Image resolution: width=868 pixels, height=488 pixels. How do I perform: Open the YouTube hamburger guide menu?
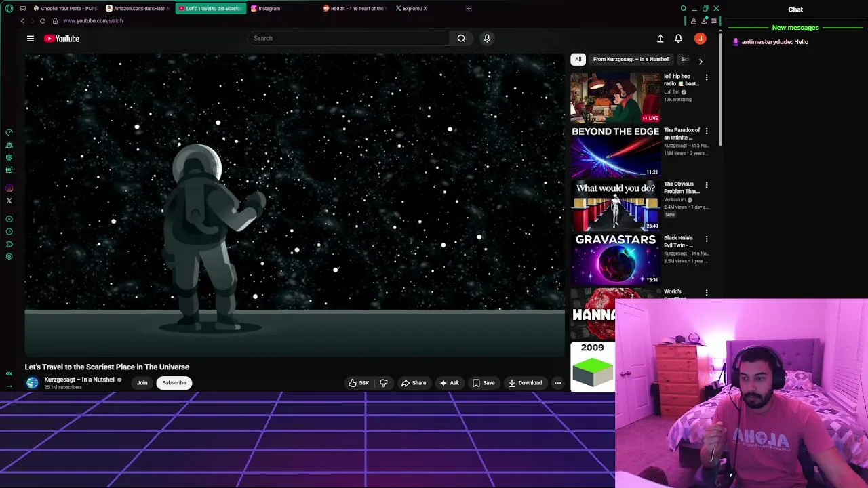pos(31,39)
